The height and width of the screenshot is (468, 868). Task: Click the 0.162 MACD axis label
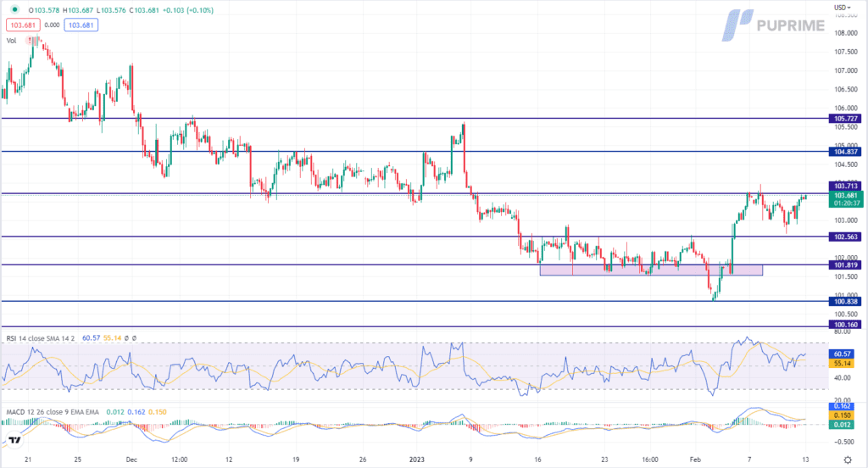click(x=842, y=406)
